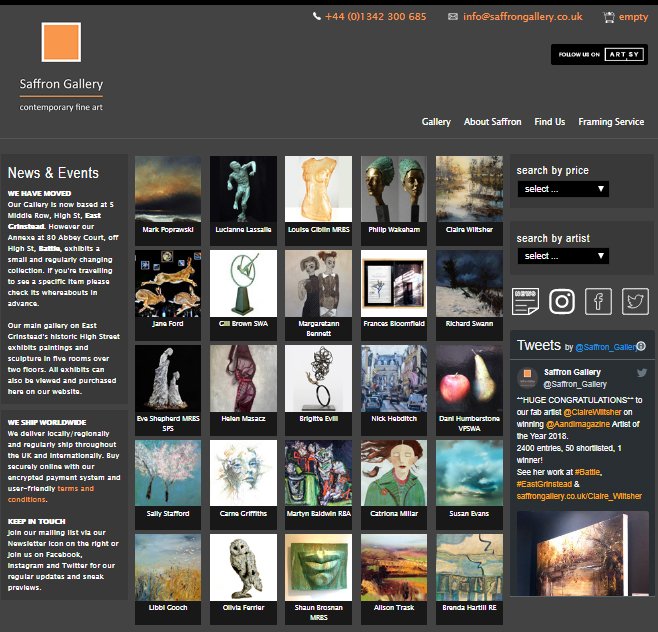The height and width of the screenshot is (632, 658).
Task: Open the Lucianne Lassalle sculpture thumbnail
Action: [243, 189]
